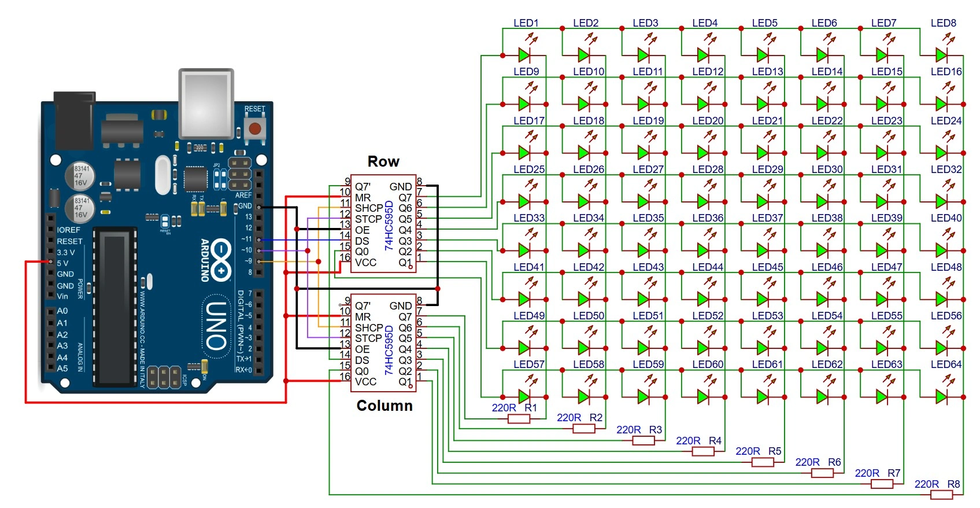Click the ~9 digital pin label
Image resolution: width=980 pixels, height=508 pixels.
[247, 261]
